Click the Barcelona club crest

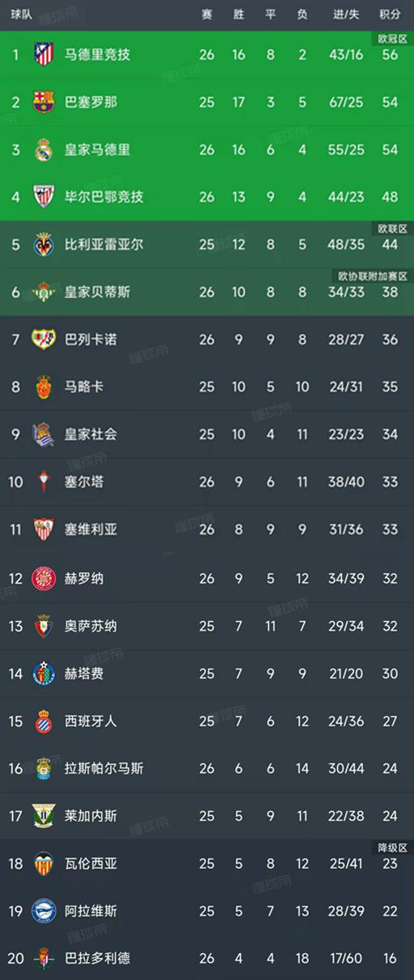pyautogui.click(x=43, y=103)
